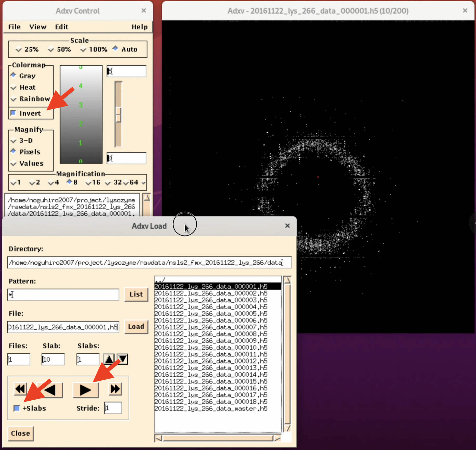Click the file list scrollbar down arrow
476x450 pixels.
(x=287, y=428)
